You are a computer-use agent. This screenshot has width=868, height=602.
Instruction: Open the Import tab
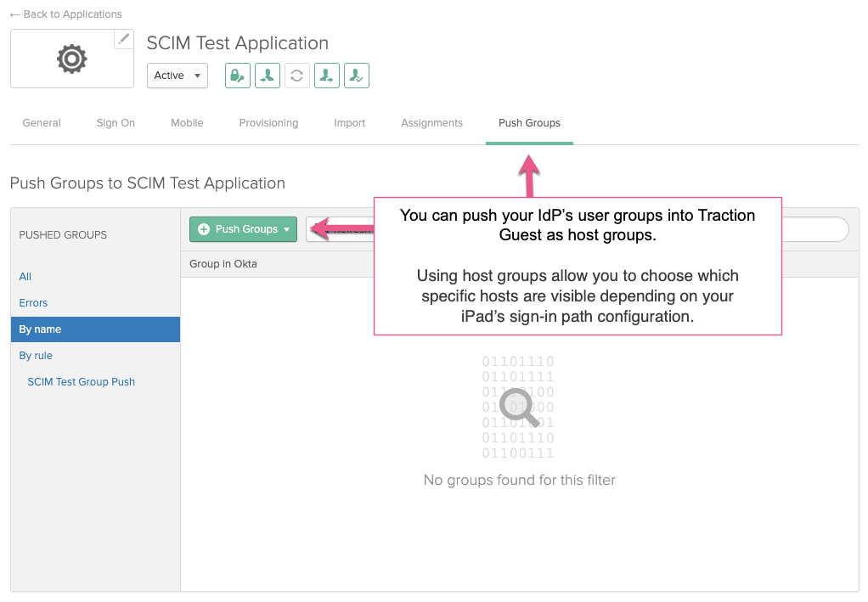coord(349,122)
